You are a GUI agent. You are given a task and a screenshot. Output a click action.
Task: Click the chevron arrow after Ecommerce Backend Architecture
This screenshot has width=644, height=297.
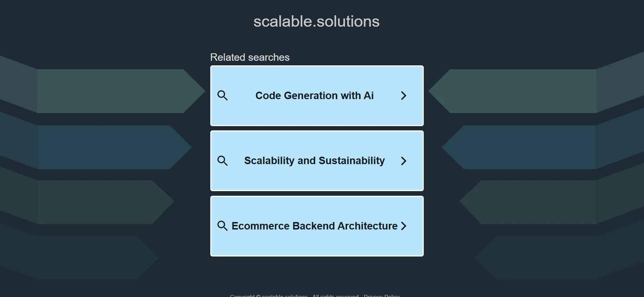[403, 226]
